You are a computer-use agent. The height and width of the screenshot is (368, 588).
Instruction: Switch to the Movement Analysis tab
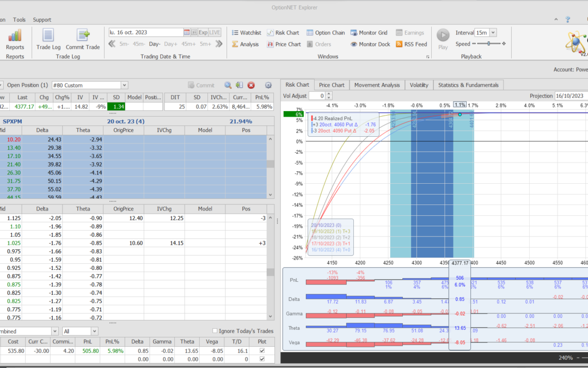[x=377, y=85]
